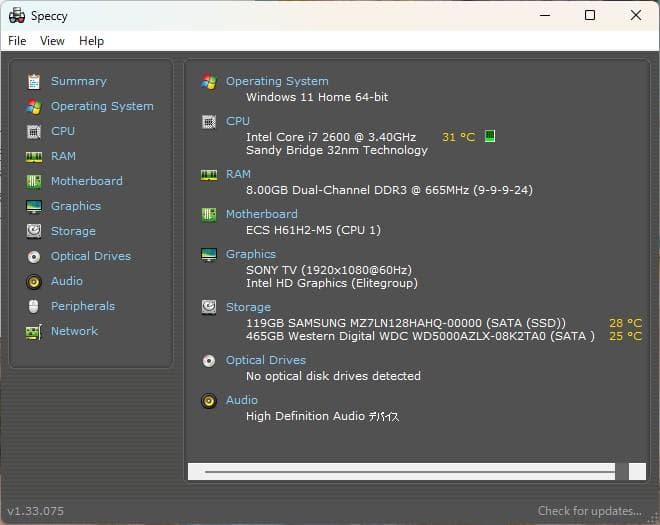The height and width of the screenshot is (525, 660).
Task: Click the ECS H61H2-M5 motherboard text
Action: [313, 230]
